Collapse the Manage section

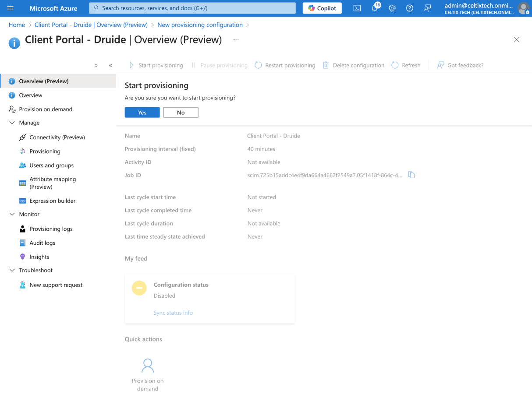coord(12,123)
